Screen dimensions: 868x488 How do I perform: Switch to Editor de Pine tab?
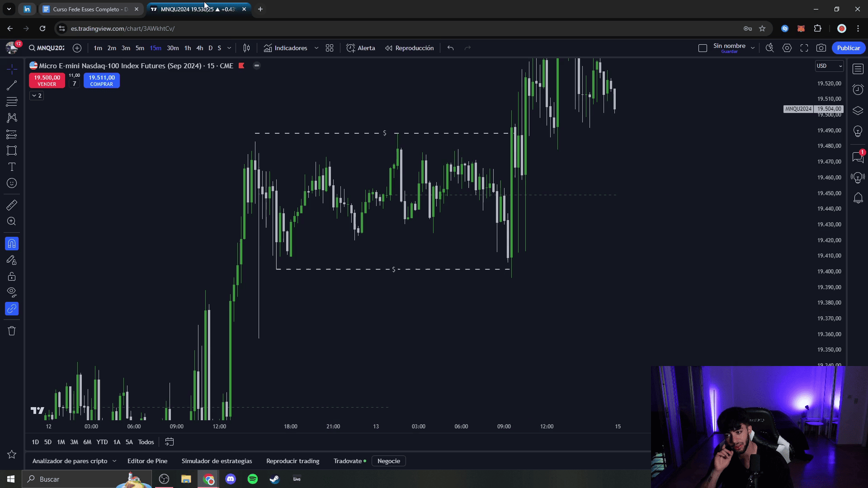coord(147,461)
